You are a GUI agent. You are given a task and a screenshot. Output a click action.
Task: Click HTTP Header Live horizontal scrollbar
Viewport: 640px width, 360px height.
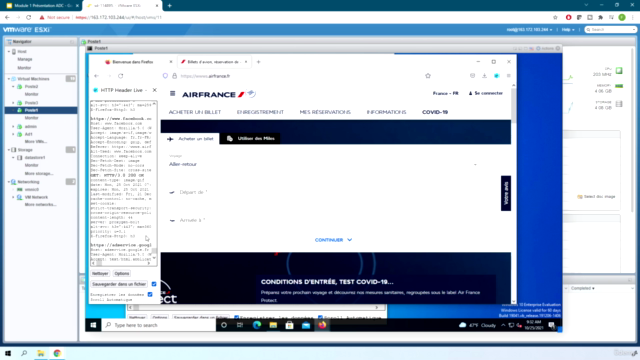(121, 264)
